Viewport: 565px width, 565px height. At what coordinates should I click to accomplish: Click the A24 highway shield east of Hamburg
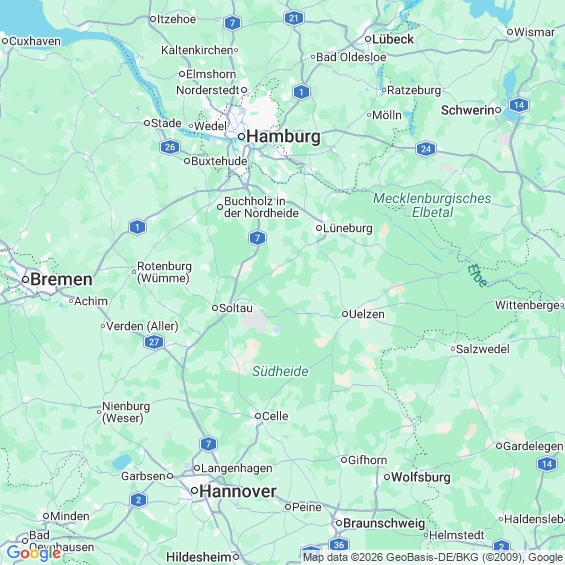pos(426,149)
